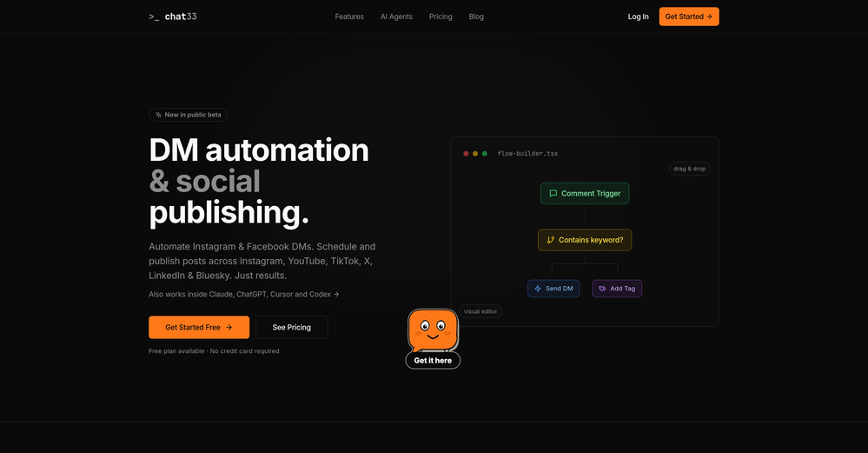868x453 pixels.
Task: Click sparkle icon in public beta badge
Action: point(158,115)
